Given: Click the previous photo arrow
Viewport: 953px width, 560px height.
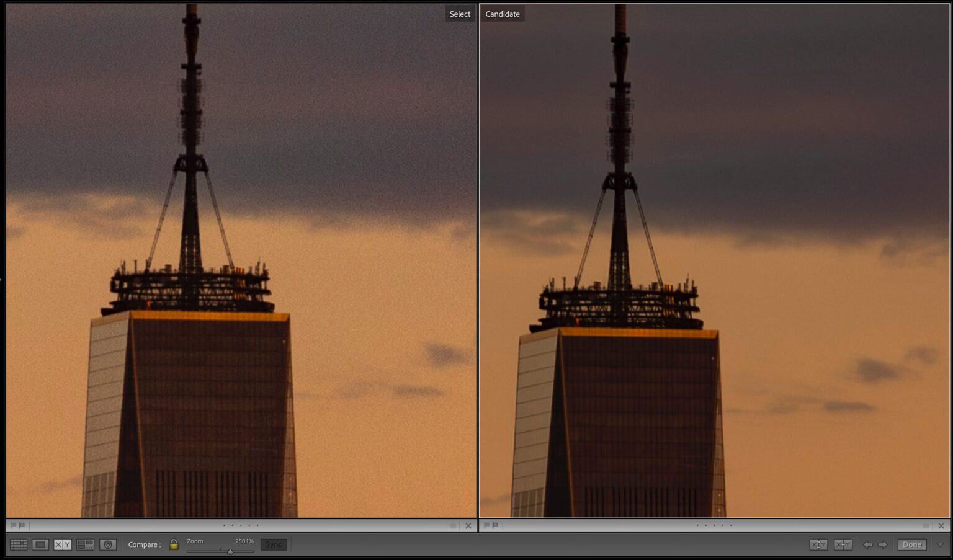Looking at the screenshot, I should (867, 544).
